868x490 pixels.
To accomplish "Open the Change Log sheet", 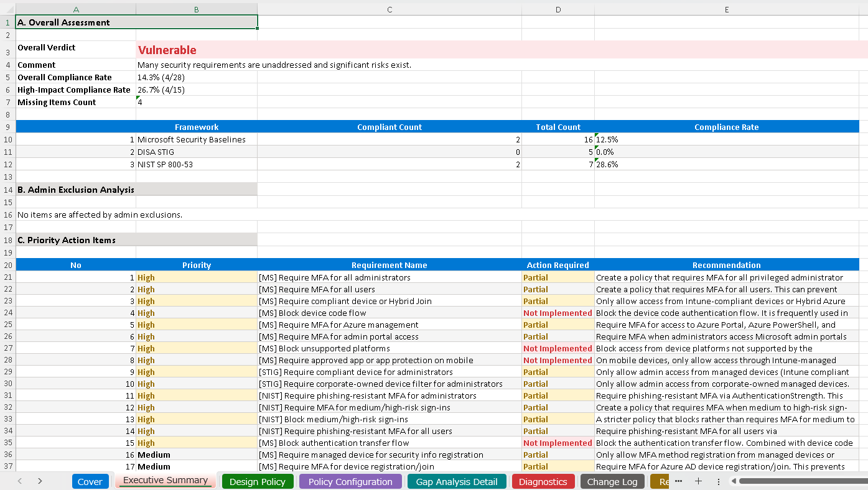I will tap(612, 481).
